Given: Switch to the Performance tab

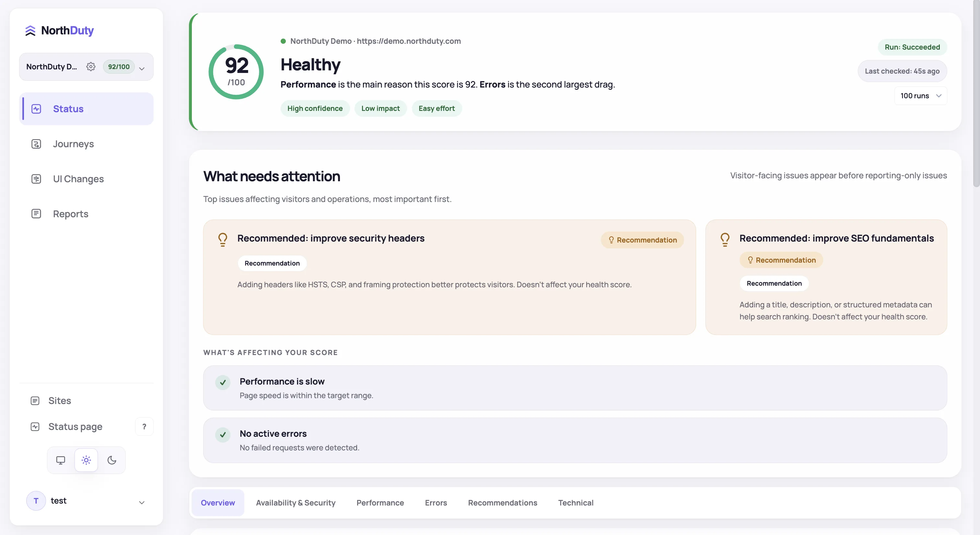Looking at the screenshot, I should pos(380,503).
